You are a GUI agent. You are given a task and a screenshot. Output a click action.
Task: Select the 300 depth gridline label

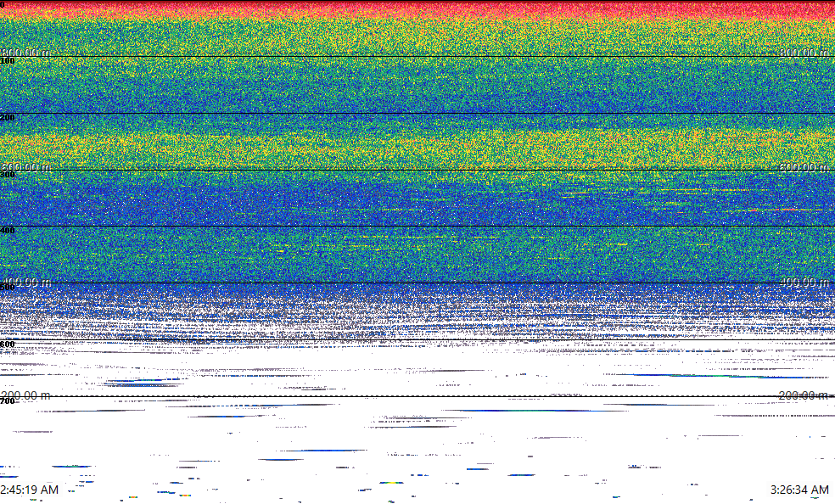(x=8, y=175)
